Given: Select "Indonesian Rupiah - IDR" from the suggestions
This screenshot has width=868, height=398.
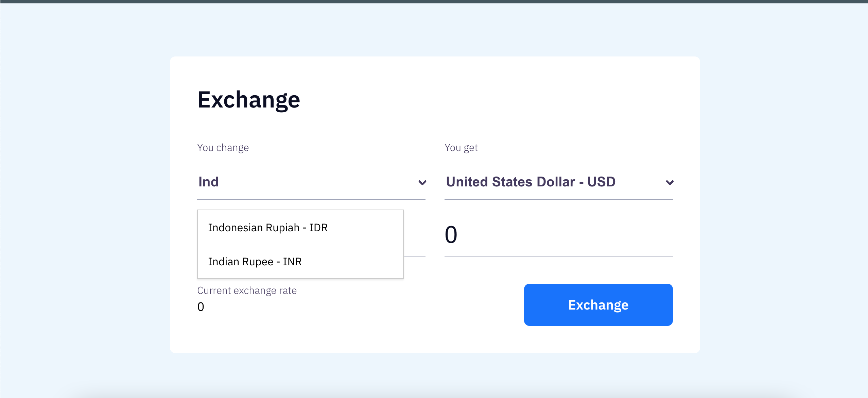Looking at the screenshot, I should point(268,228).
